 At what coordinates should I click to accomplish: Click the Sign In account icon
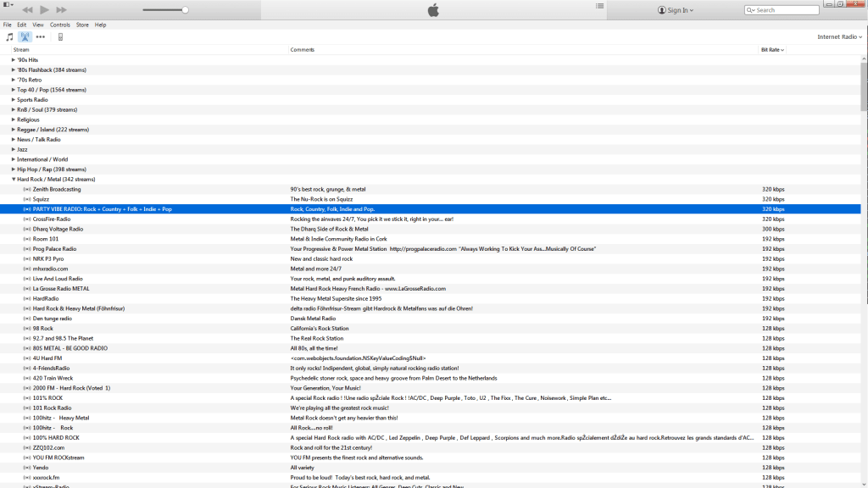tap(661, 10)
